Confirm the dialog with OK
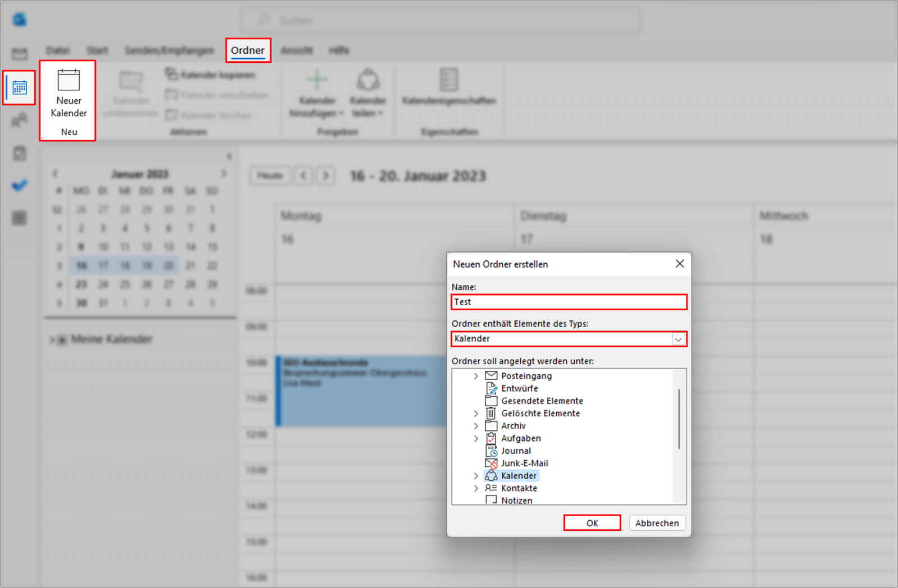 pos(592,523)
